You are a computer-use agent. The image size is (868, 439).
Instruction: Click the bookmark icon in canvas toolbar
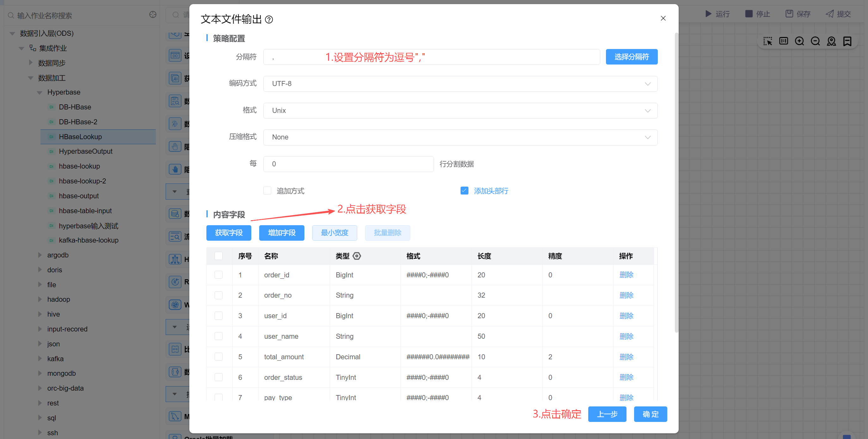[847, 41]
